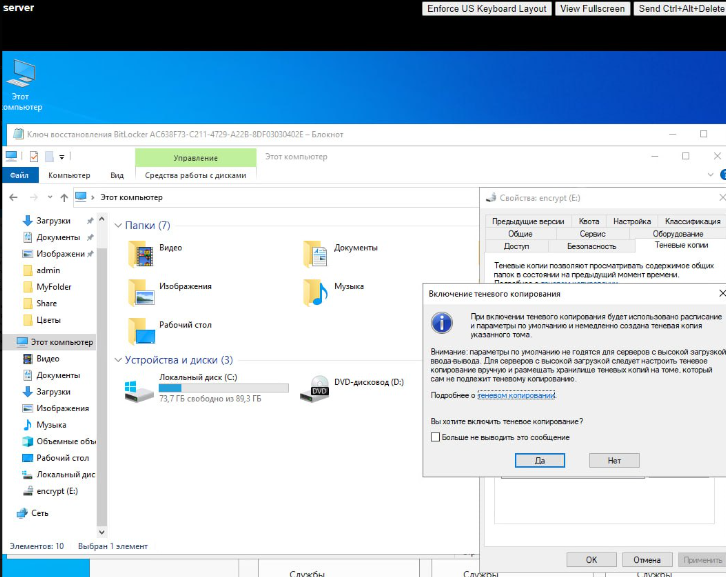This screenshot has height=577, width=726.
Task: Open Customize Quick Access Toolbar dropdown arrow
Action: 62,157
